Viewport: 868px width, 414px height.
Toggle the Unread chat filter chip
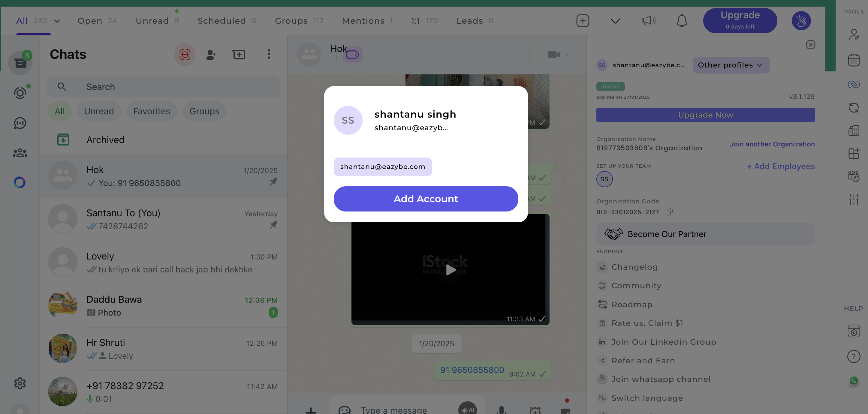pos(98,111)
